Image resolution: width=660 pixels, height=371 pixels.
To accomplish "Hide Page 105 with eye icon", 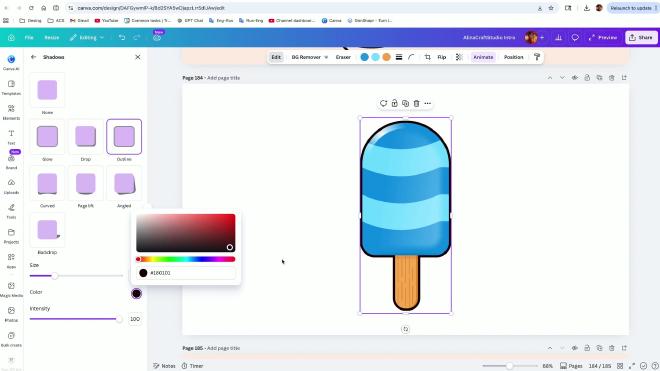I will coord(575,348).
